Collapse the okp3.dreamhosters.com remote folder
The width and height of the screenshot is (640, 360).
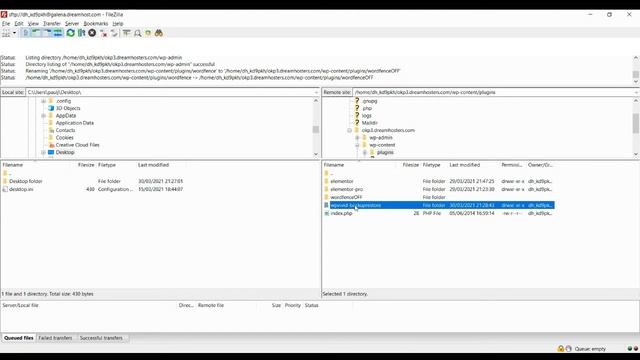tap(349, 130)
